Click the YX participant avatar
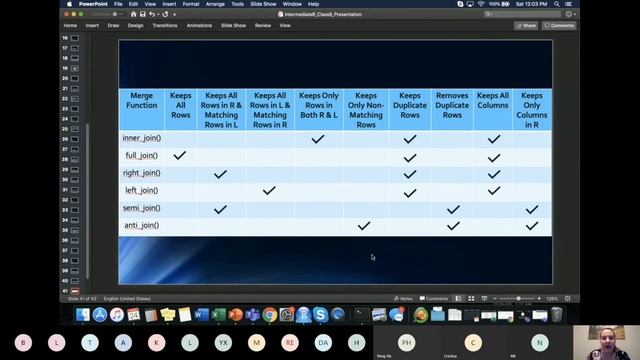Screen dimensions: 640x360 click(x=223, y=343)
